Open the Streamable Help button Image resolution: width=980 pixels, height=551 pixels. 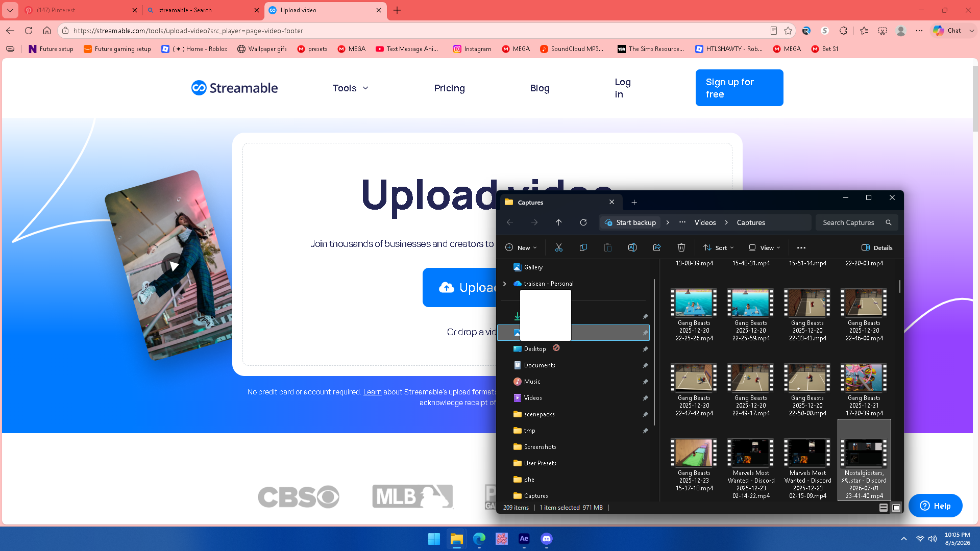tap(935, 506)
